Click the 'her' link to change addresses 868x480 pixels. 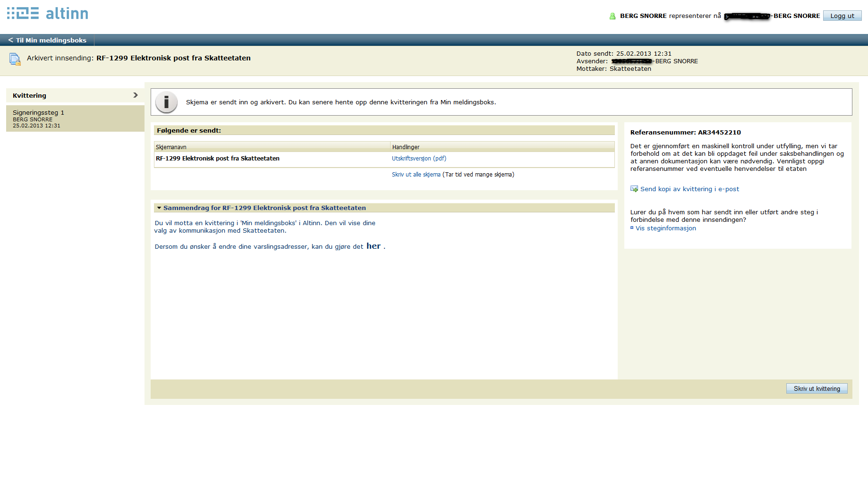[373, 246]
